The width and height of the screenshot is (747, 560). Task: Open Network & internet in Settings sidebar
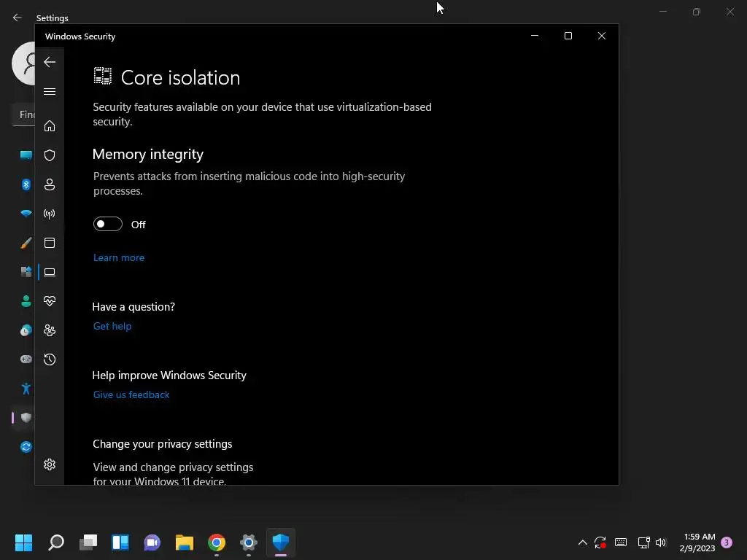tap(26, 214)
